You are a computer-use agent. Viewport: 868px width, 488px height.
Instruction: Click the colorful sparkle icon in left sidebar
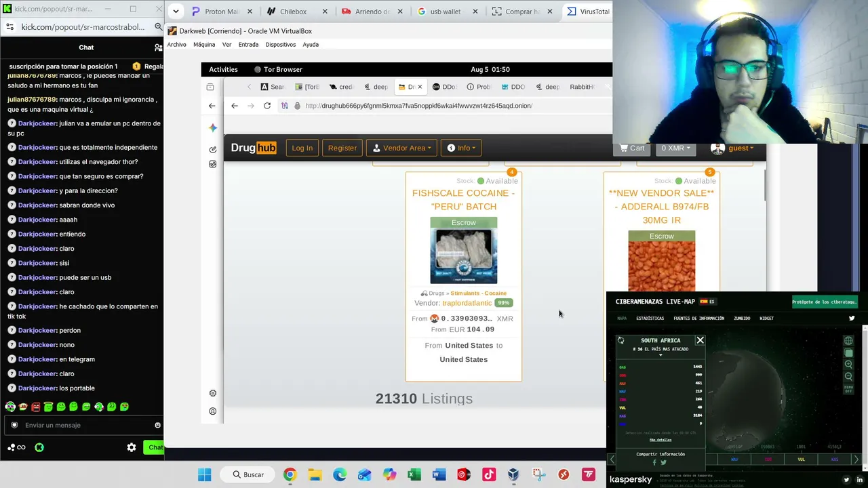coord(213,128)
